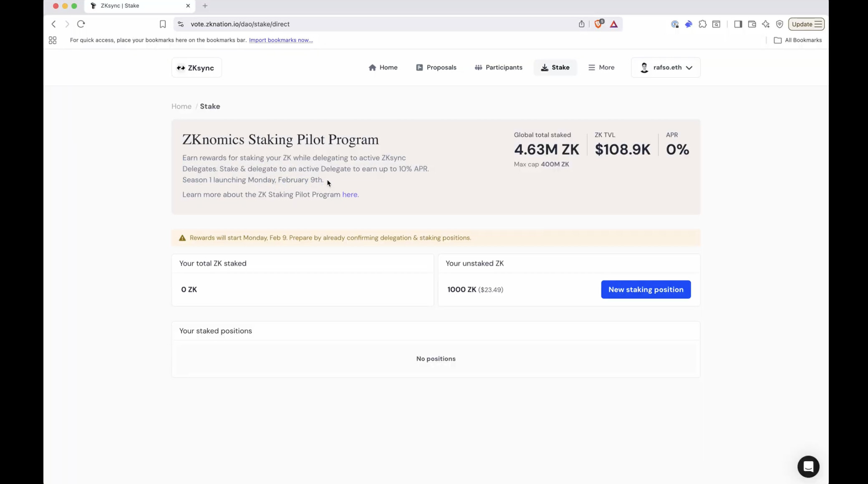The height and width of the screenshot is (484, 868).
Task: Follow the 'here' staking program link
Action: click(x=349, y=194)
